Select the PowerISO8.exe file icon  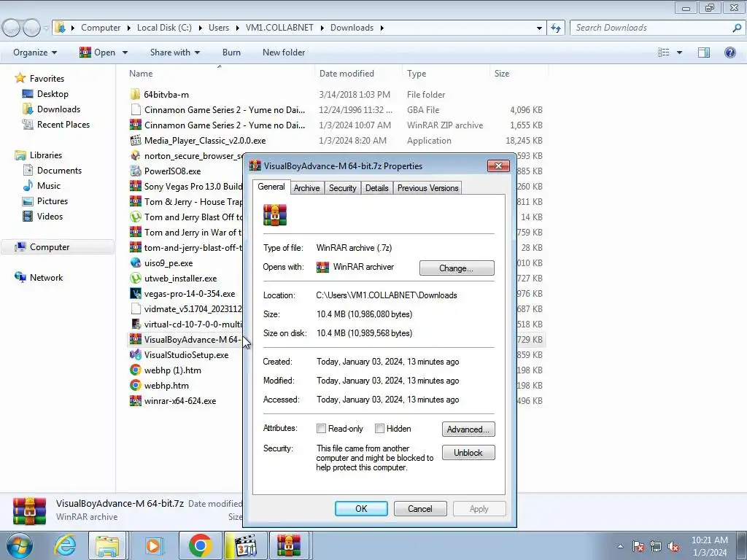point(135,171)
